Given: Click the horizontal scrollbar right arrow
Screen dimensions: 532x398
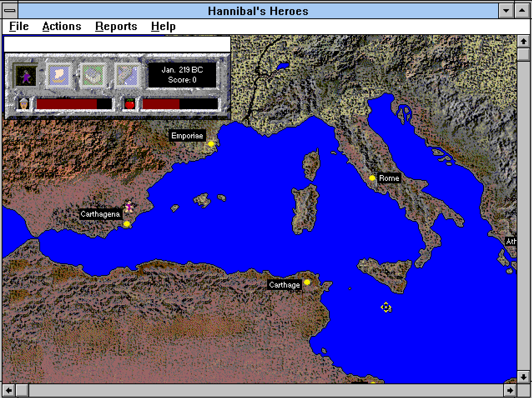Looking at the screenshot, I should tap(510, 390).
